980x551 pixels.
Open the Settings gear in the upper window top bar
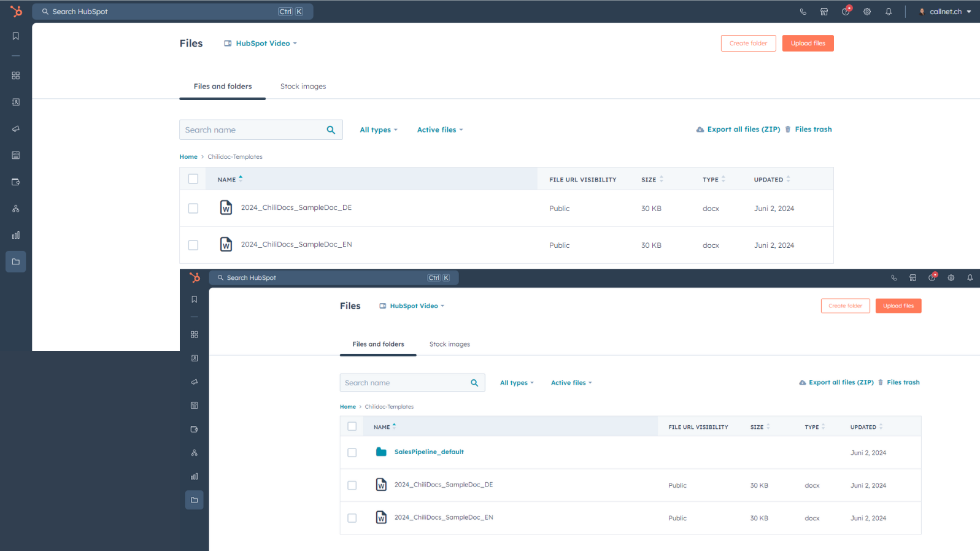click(x=867, y=12)
